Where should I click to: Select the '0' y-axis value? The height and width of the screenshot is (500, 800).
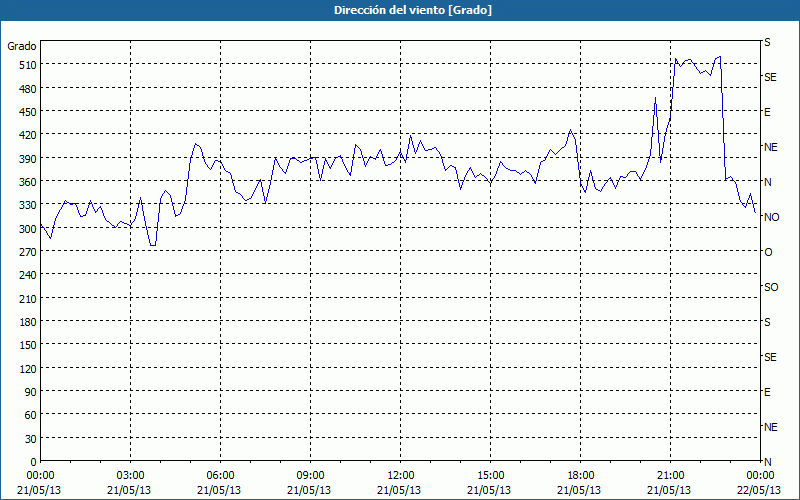[x=34, y=462]
